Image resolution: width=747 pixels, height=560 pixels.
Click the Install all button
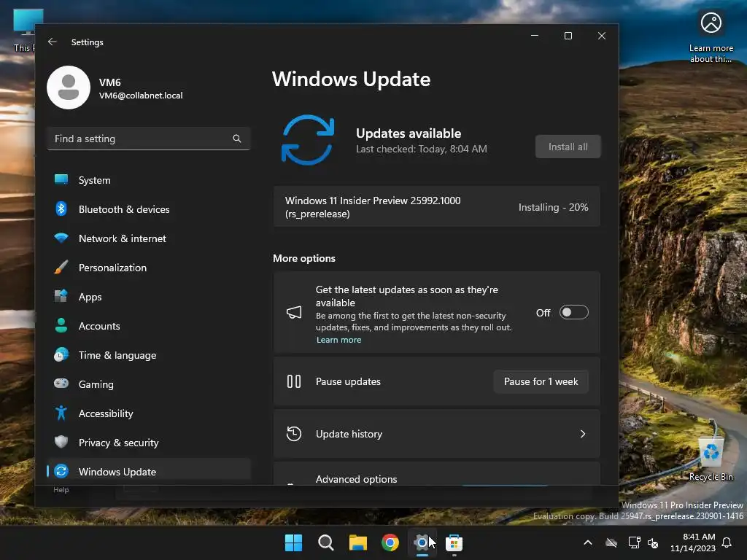(x=568, y=147)
